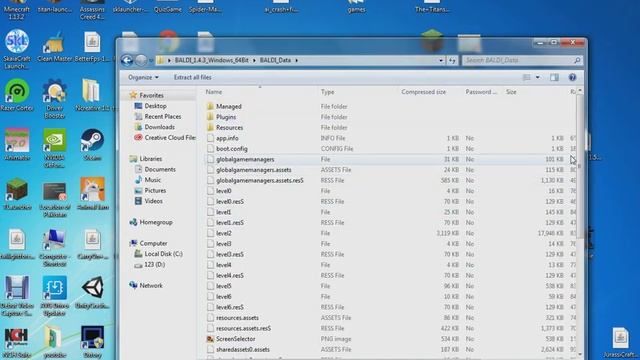Select the Plugins folder
The width and height of the screenshot is (640, 360).
tap(226, 117)
